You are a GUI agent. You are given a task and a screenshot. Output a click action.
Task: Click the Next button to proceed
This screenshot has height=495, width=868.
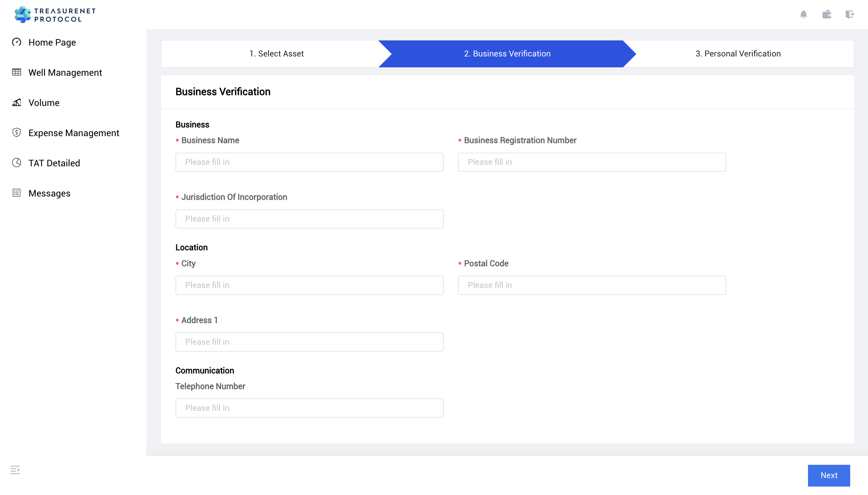(x=829, y=475)
